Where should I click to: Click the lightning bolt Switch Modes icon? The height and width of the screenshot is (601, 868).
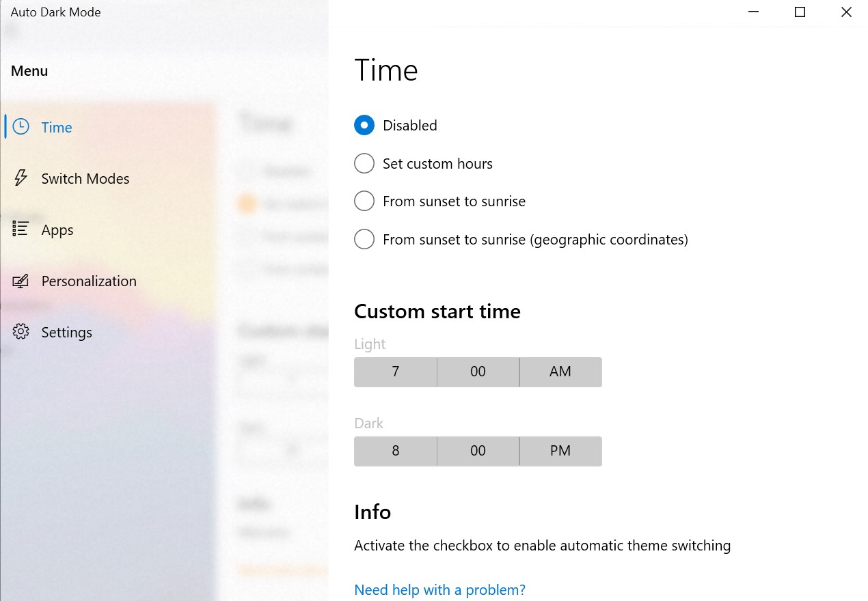[21, 178]
